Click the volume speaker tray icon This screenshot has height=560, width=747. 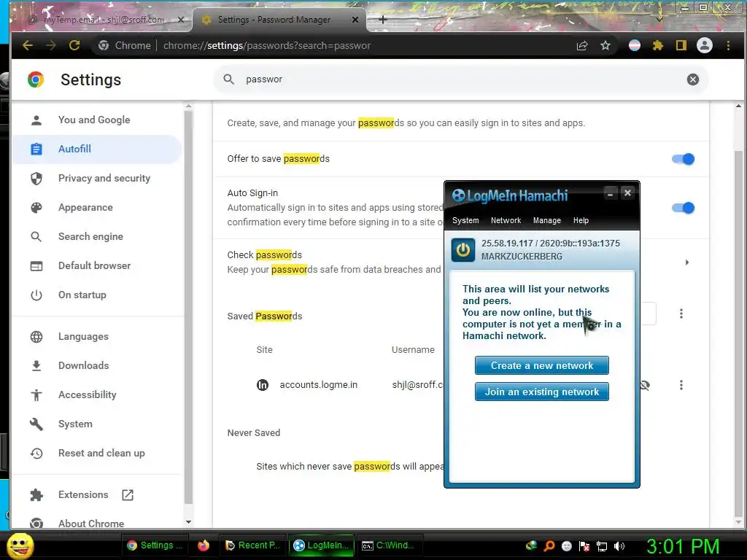pyautogui.click(x=619, y=546)
